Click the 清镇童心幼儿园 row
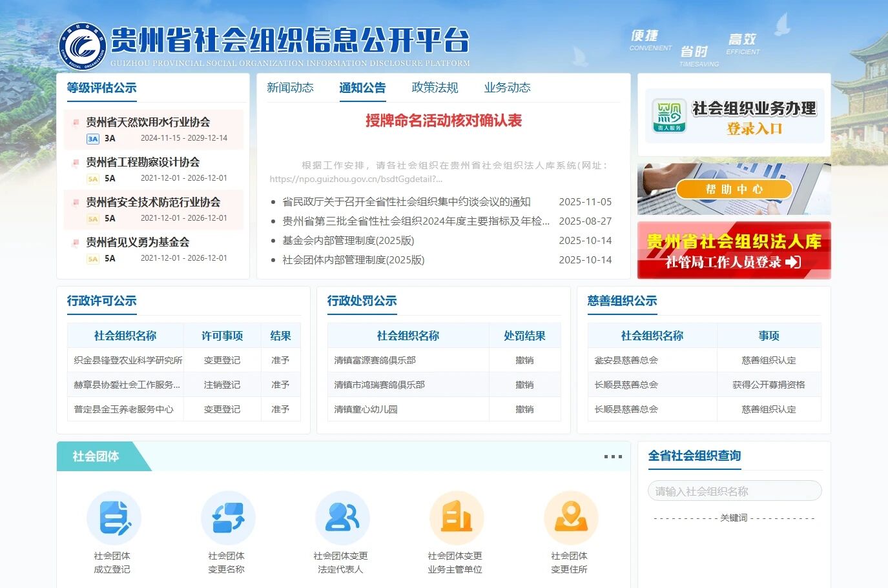 pos(444,409)
